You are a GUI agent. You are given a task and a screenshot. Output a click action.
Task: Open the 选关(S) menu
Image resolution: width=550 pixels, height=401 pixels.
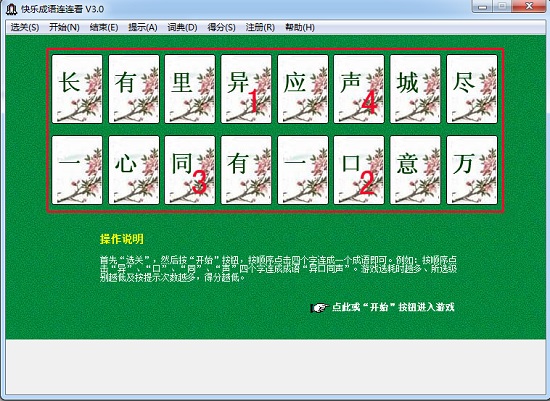[25, 27]
